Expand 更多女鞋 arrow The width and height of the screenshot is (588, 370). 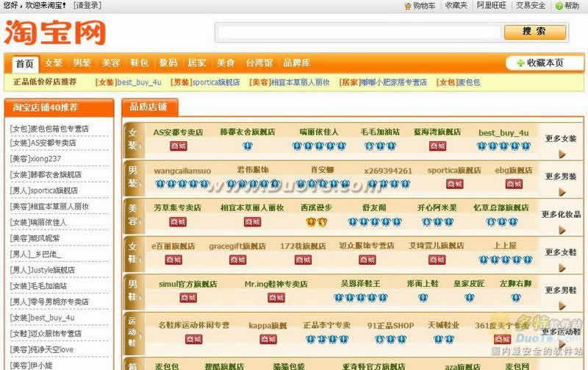[562, 268]
